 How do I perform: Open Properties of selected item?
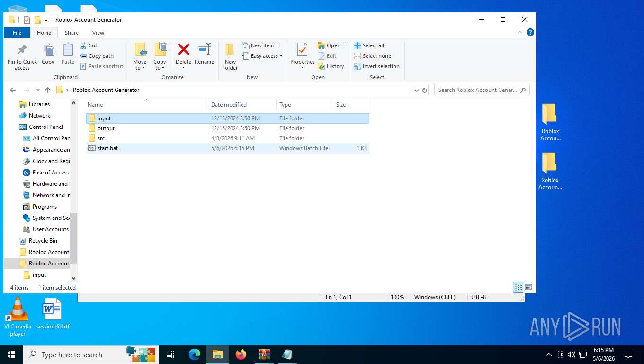pos(302,55)
